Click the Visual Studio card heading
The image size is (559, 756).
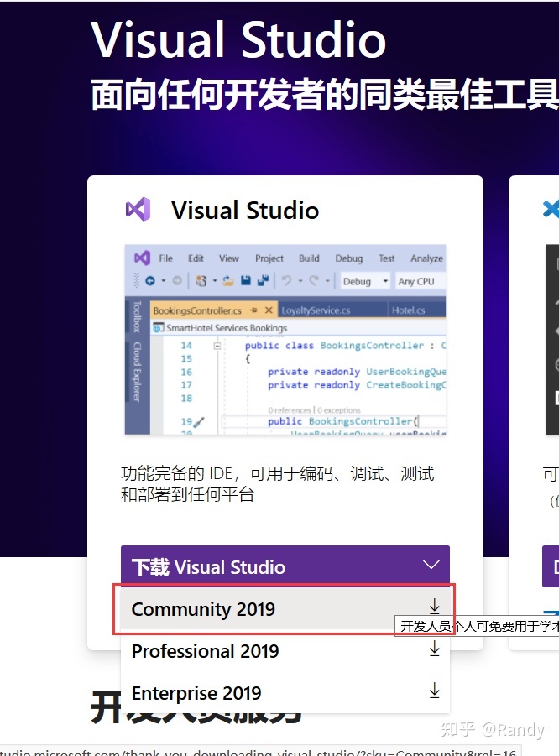(245, 211)
